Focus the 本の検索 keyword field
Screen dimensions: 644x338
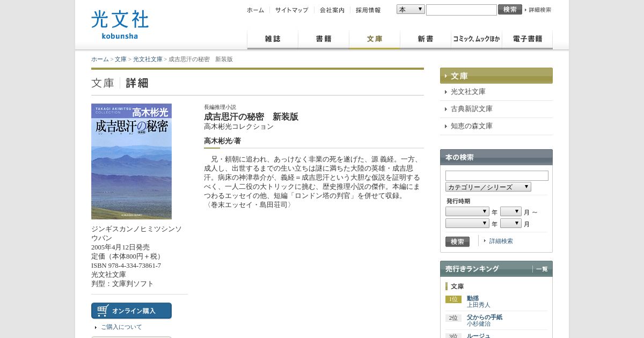[x=497, y=175]
